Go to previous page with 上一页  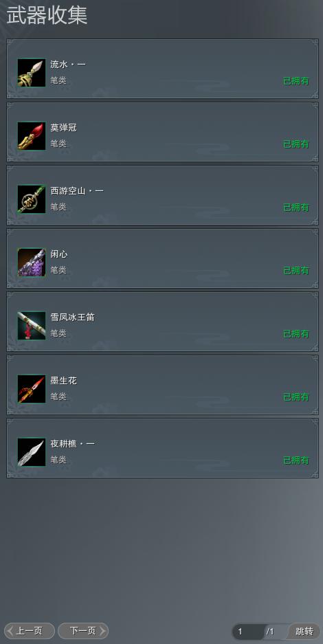(x=30, y=631)
